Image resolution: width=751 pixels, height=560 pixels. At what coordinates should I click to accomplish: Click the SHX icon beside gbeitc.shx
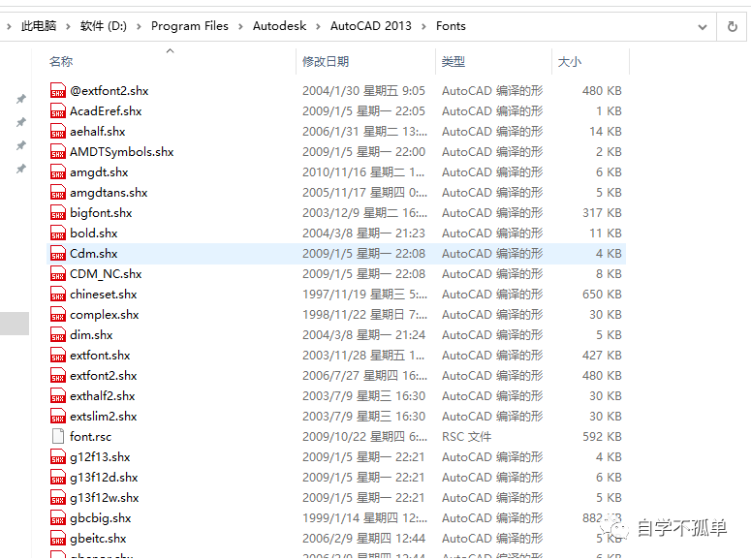(x=58, y=539)
